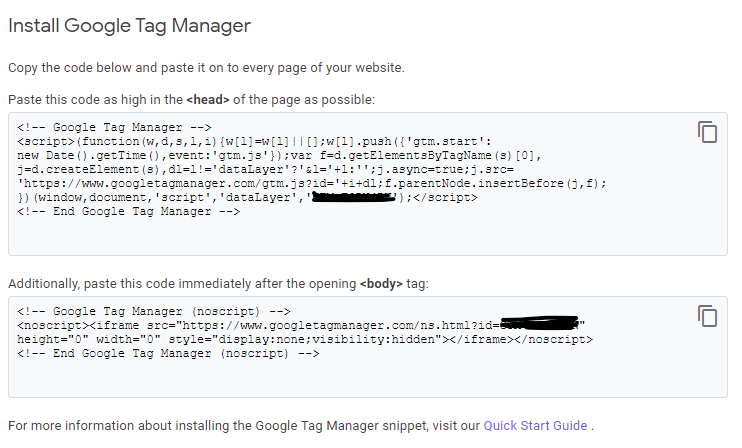Click the redacted ID in the noscript snippet
The width and height of the screenshot is (742, 448).
click(540, 325)
